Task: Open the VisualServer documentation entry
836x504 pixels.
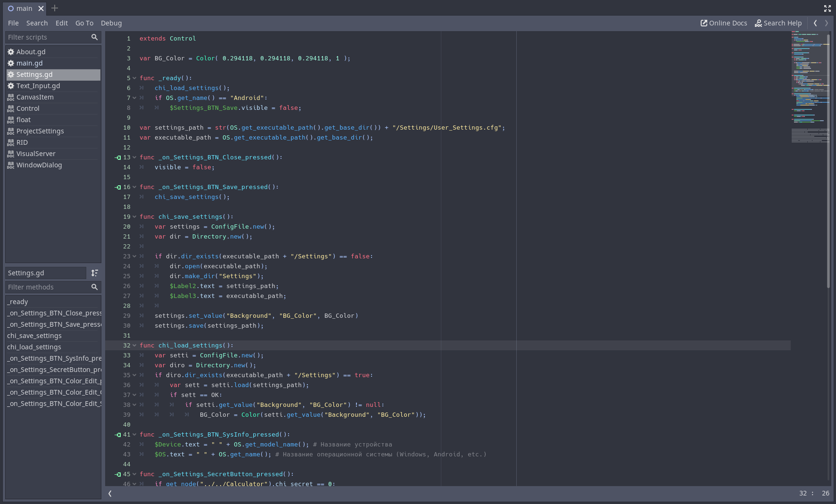Action: click(x=36, y=154)
